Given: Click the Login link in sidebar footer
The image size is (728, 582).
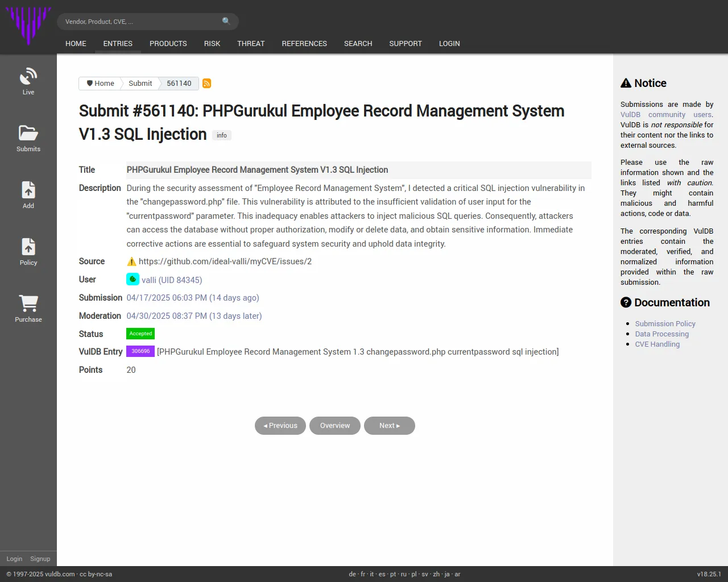Looking at the screenshot, I should (14, 559).
